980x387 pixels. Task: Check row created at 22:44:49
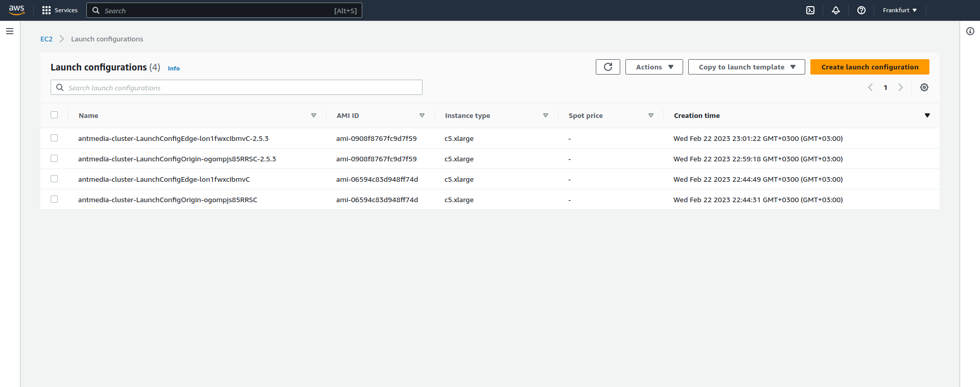[x=54, y=179]
